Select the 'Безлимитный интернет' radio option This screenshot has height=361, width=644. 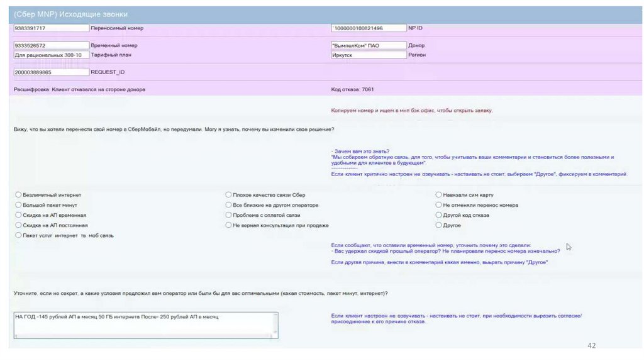pyautogui.click(x=18, y=195)
